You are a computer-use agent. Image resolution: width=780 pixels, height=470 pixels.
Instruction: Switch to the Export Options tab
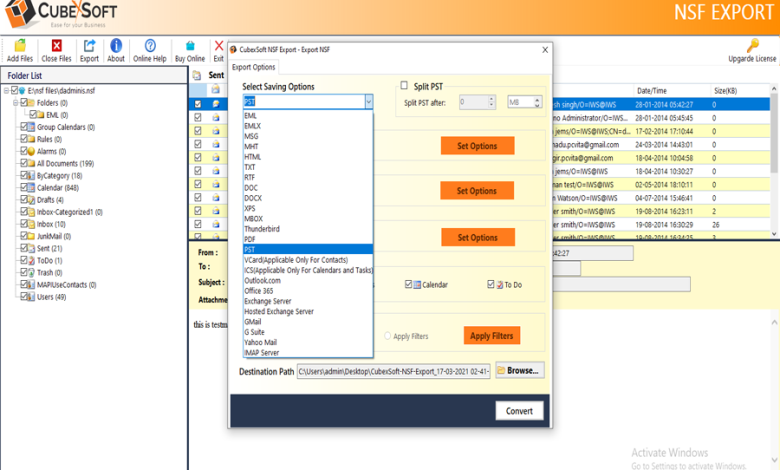(x=254, y=67)
